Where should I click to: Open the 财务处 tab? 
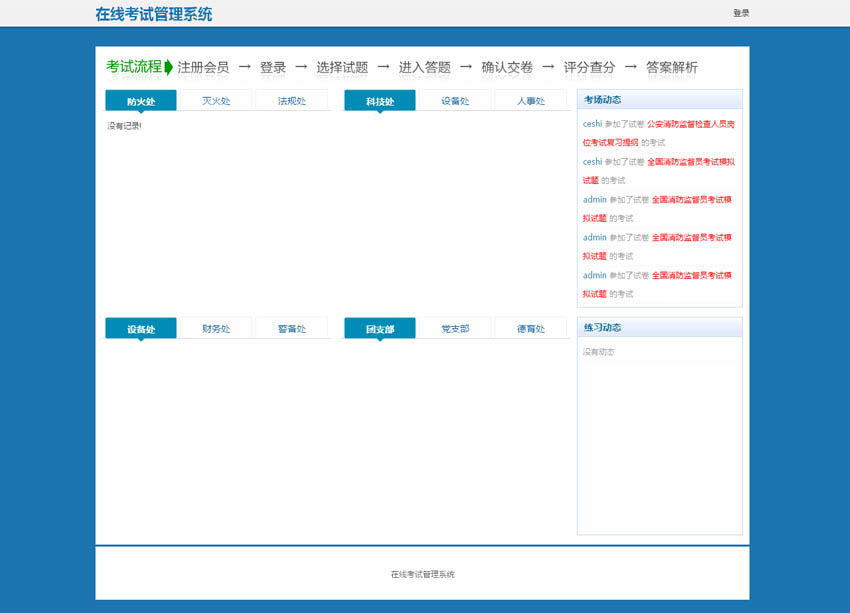click(x=216, y=329)
